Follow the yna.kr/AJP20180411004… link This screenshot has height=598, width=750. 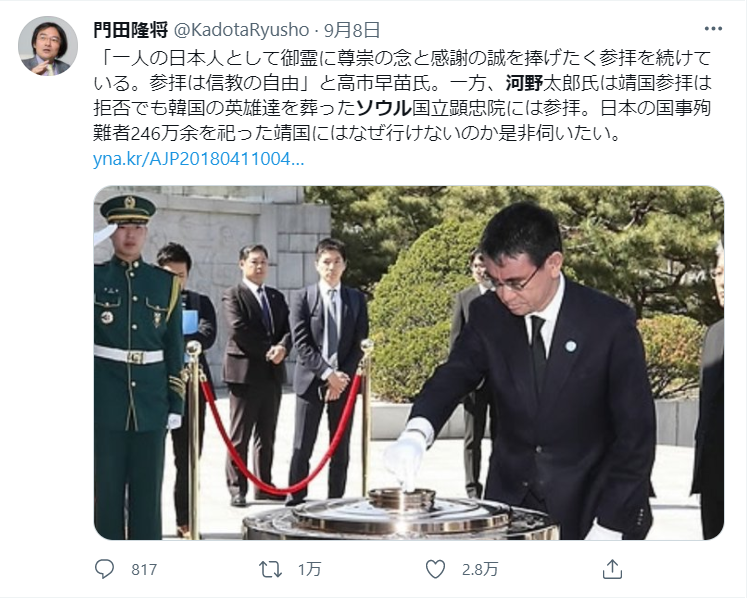point(199,159)
